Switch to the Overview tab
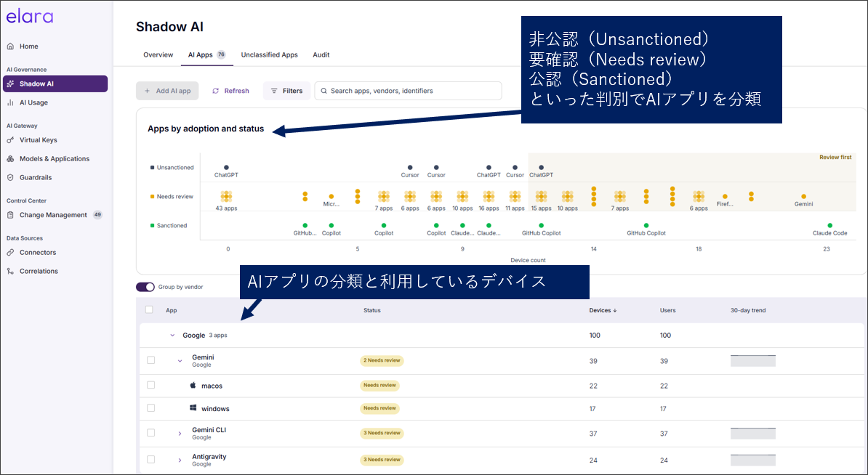The height and width of the screenshot is (475, 868). 158,55
